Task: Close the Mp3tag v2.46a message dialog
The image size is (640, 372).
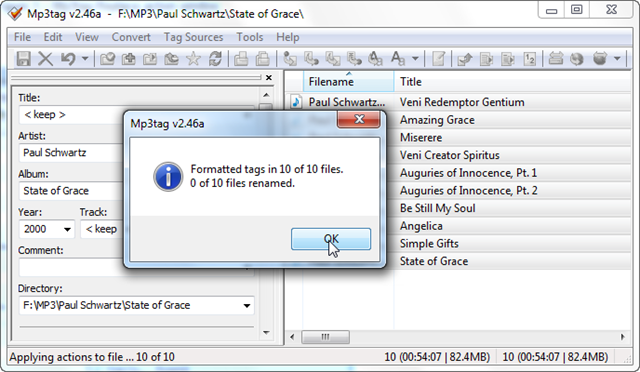Action: (359, 119)
